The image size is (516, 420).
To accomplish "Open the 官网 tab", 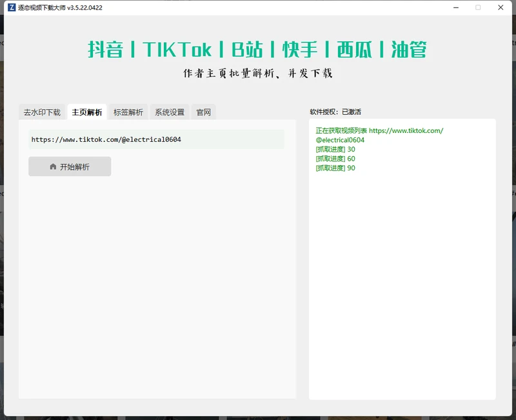I will point(203,112).
